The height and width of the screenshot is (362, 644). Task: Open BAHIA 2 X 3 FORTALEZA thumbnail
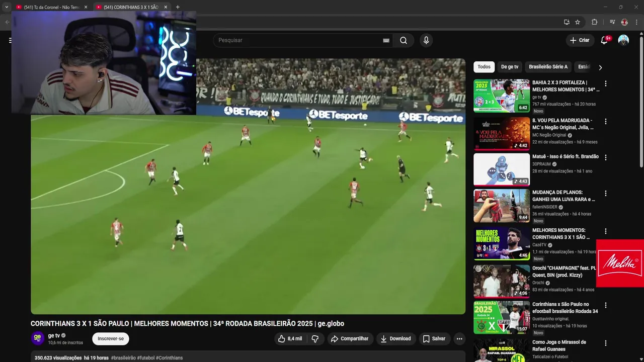tap(502, 96)
